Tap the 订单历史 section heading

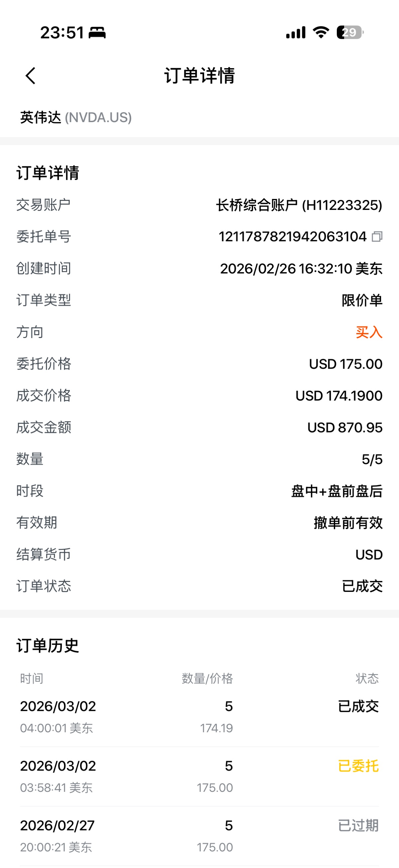[48, 646]
